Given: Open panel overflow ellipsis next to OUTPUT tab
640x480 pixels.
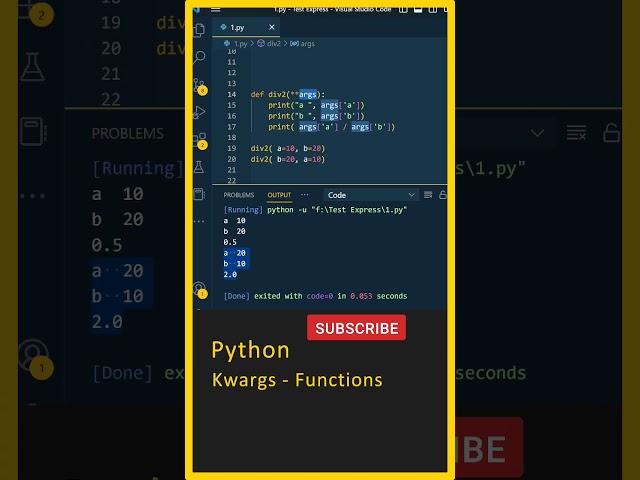Looking at the screenshot, I should 304,195.
